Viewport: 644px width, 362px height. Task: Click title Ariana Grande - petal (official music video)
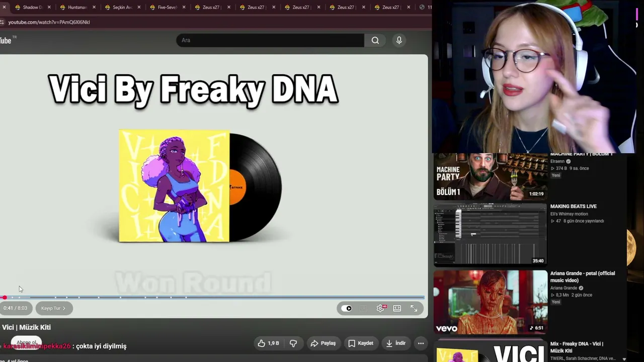click(x=583, y=277)
